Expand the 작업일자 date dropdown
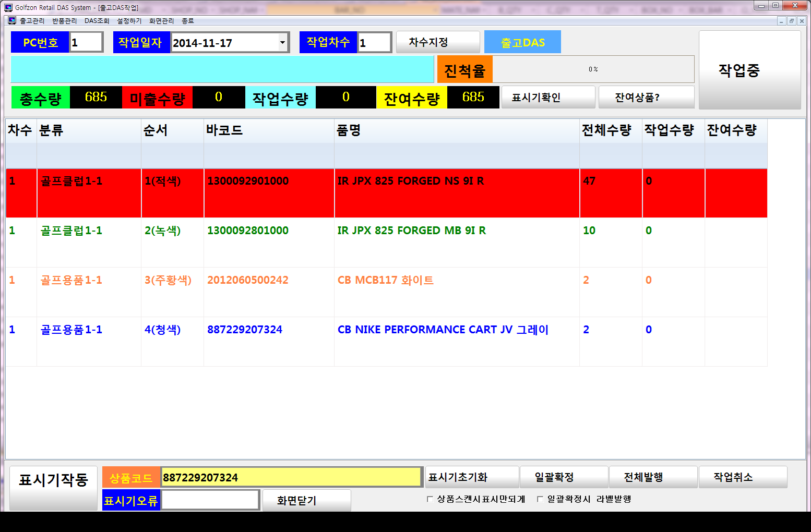 282,43
